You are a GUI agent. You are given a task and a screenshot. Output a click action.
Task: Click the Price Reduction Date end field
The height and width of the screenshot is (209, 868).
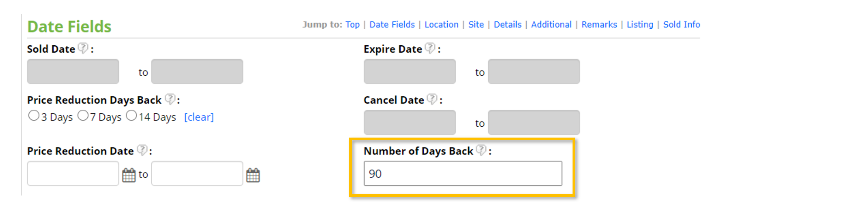tap(197, 174)
